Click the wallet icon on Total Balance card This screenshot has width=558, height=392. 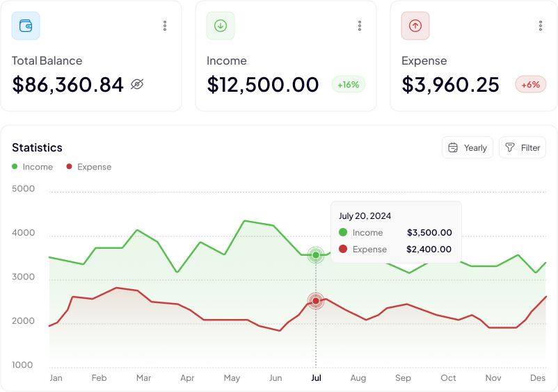[26, 26]
